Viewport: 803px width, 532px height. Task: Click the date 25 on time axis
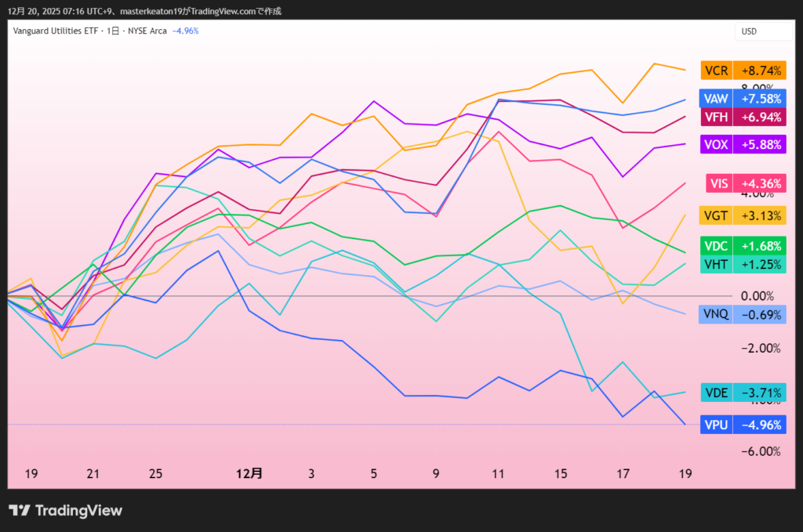(155, 474)
